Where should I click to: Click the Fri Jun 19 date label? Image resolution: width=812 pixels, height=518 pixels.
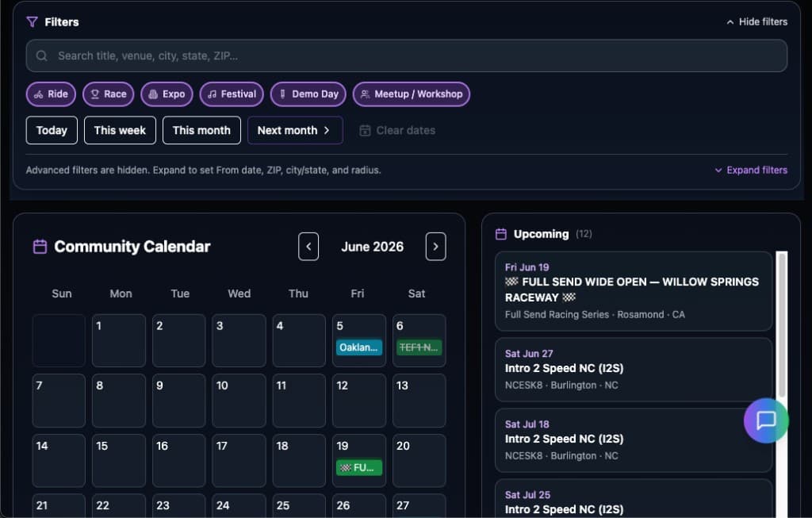pyautogui.click(x=527, y=267)
